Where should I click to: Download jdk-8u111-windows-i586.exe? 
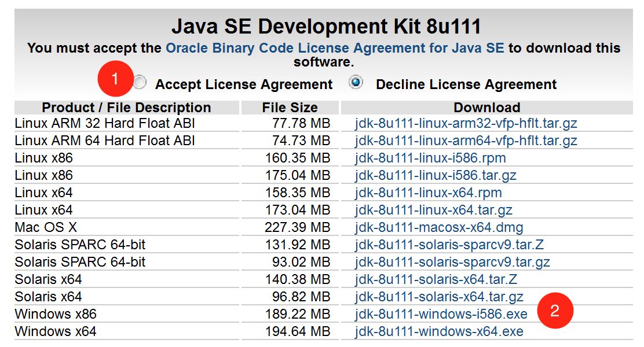(x=441, y=314)
